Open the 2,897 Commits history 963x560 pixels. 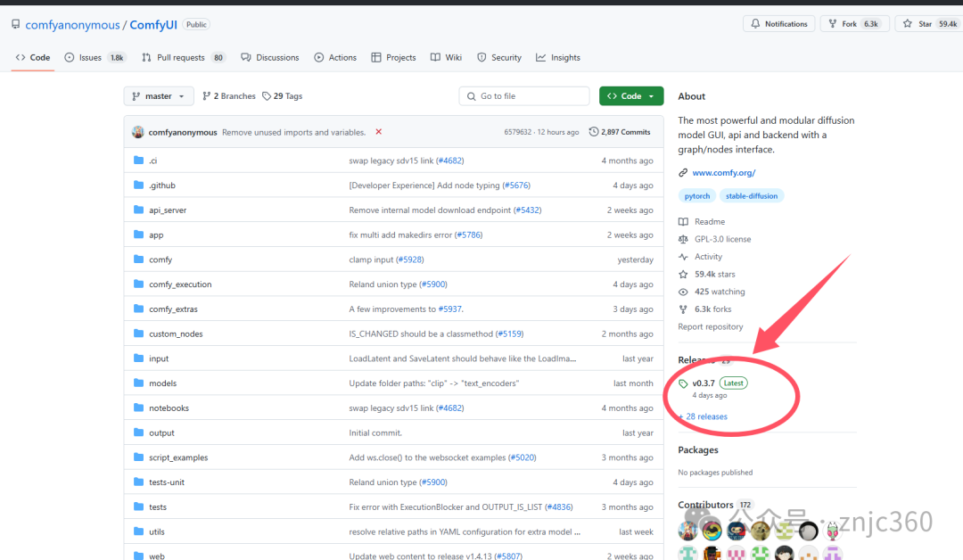pyautogui.click(x=620, y=132)
